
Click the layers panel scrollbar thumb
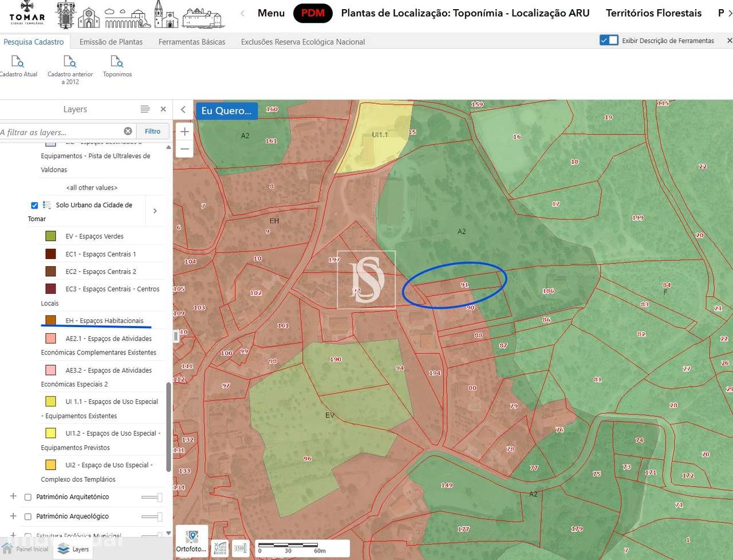(x=168, y=427)
